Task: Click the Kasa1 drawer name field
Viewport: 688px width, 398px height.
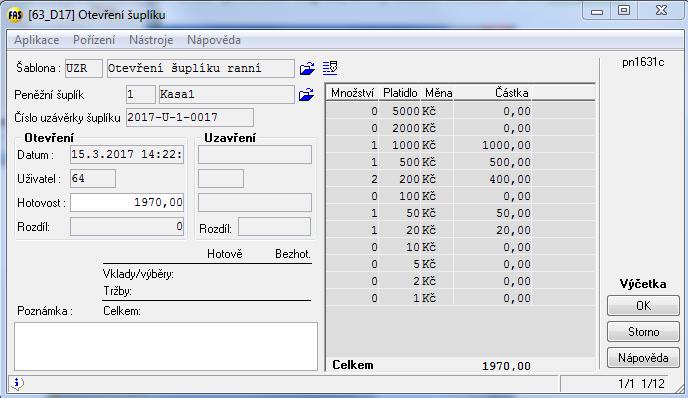Action: (226, 94)
